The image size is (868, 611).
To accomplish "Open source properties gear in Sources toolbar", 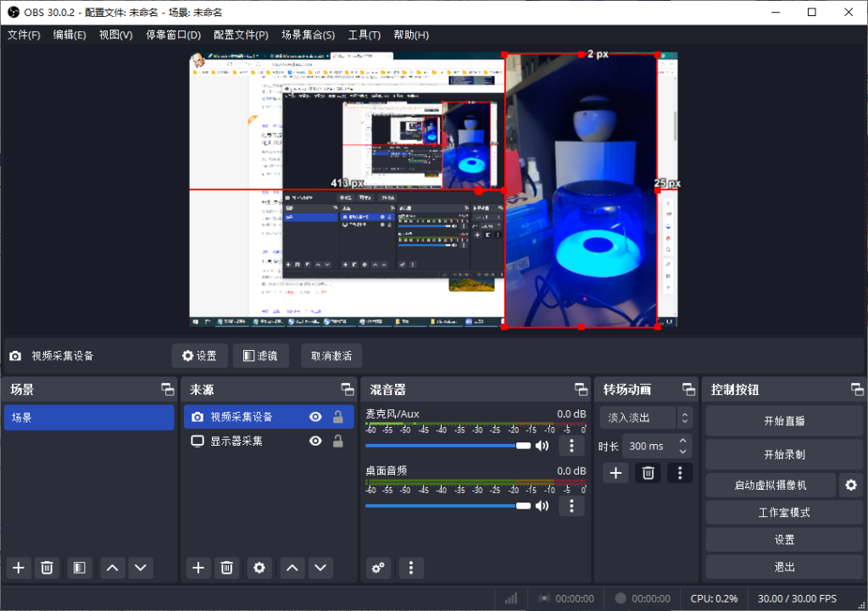I will tap(259, 568).
